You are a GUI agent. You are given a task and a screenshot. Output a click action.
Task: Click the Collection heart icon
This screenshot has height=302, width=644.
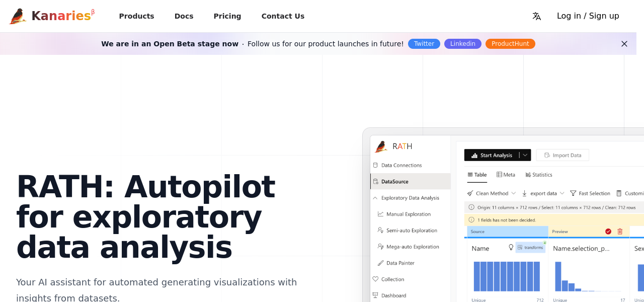[375, 279]
